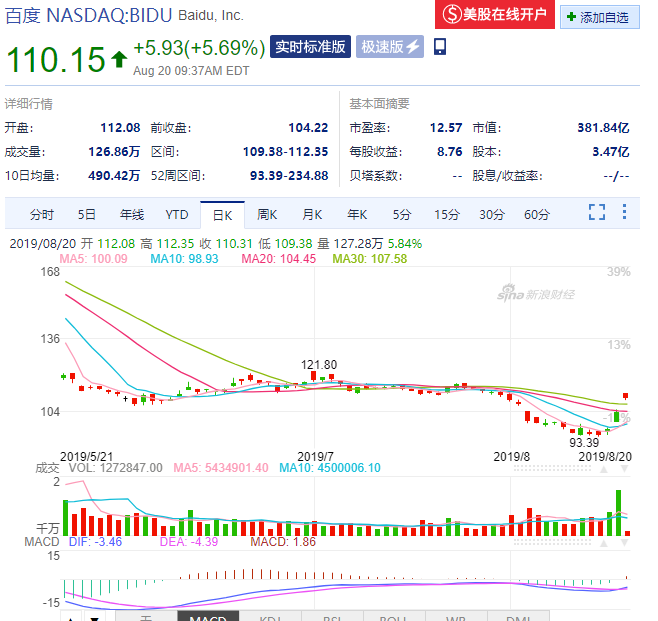Image resolution: width=658 pixels, height=621 pixels.
Task: Switch to 实时标准版 mode
Action: pyautogui.click(x=311, y=47)
